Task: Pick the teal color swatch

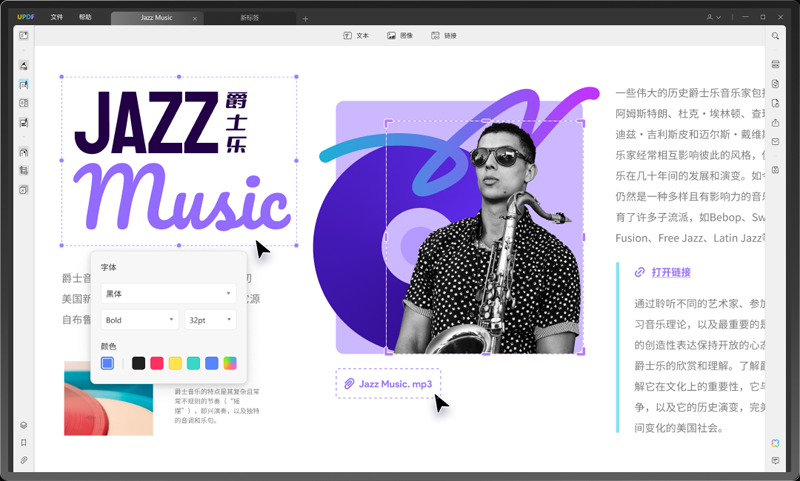Action: tap(193, 363)
